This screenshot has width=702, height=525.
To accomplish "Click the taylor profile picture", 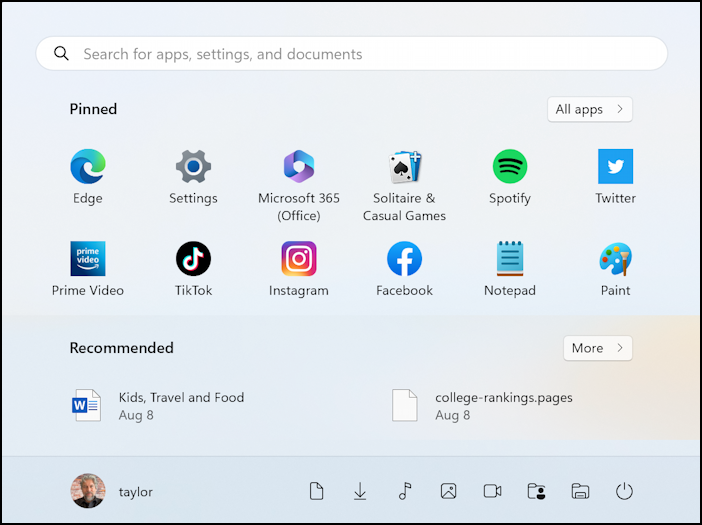I will click(88, 491).
